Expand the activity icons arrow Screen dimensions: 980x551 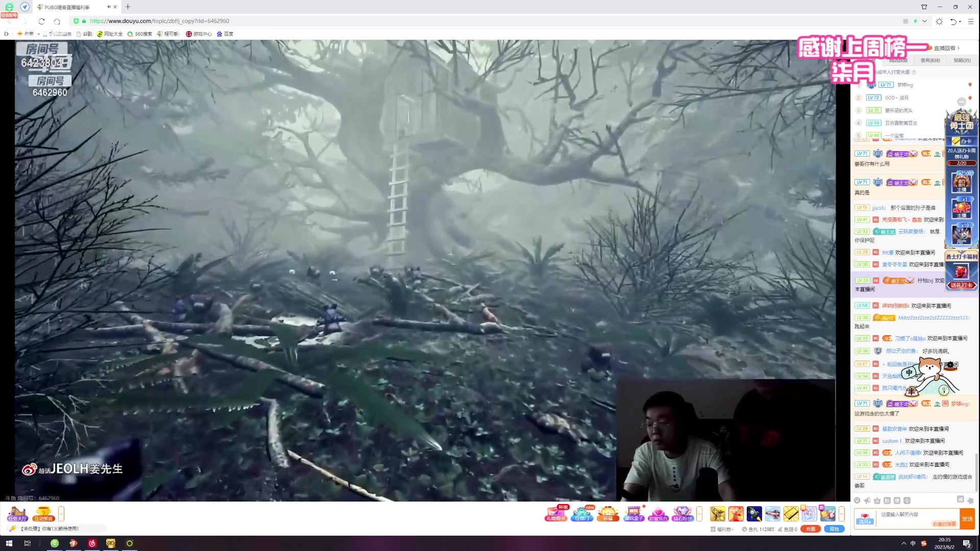click(699, 513)
